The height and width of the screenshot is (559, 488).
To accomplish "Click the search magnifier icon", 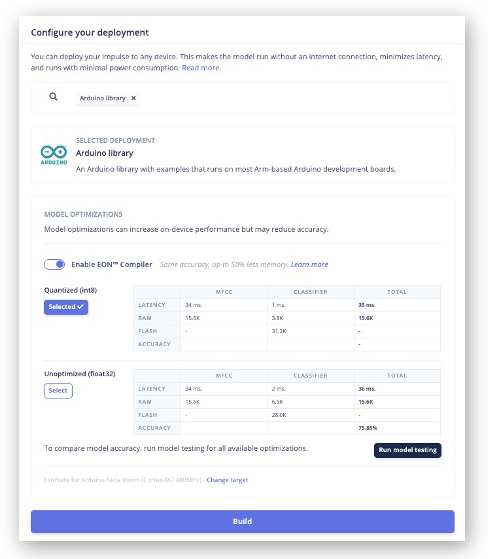I will [x=53, y=97].
